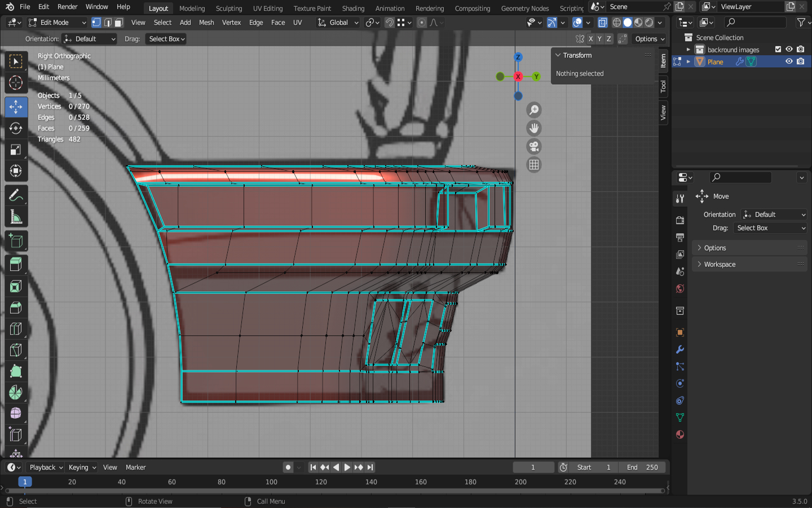
Task: Expand the Workspace panel
Action: [x=720, y=264]
